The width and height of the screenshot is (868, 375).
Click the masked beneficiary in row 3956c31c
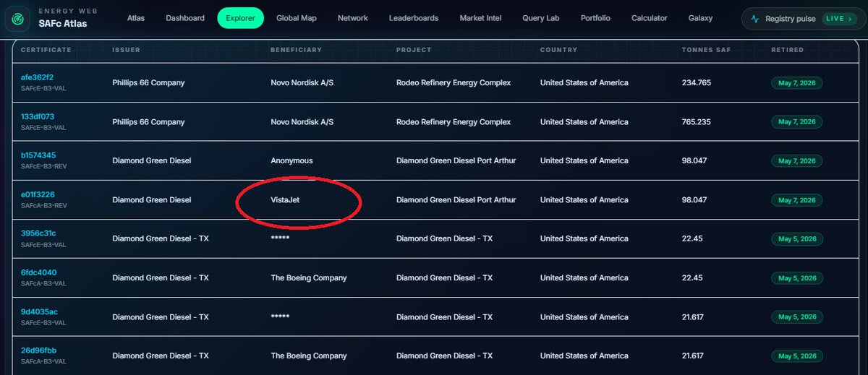[280, 239]
